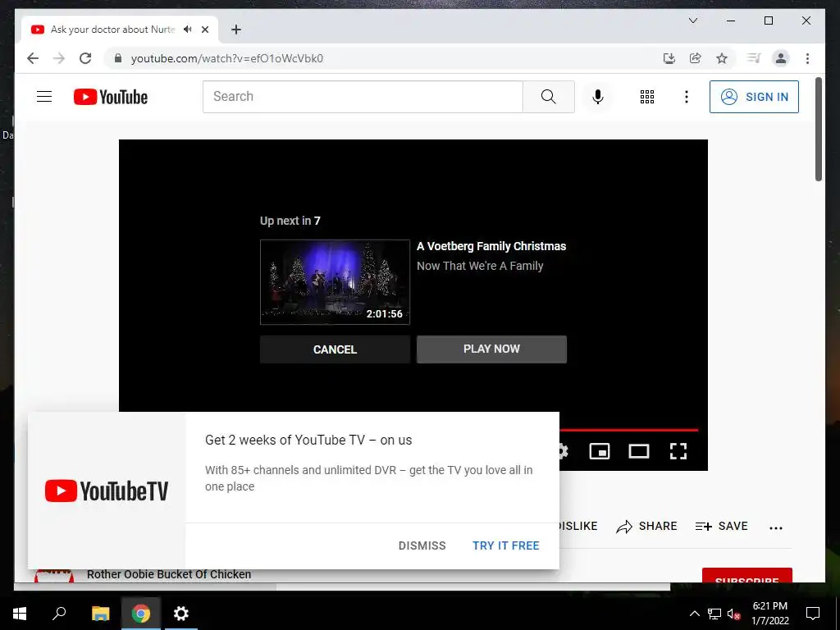Click the SIGN IN button

754,97
